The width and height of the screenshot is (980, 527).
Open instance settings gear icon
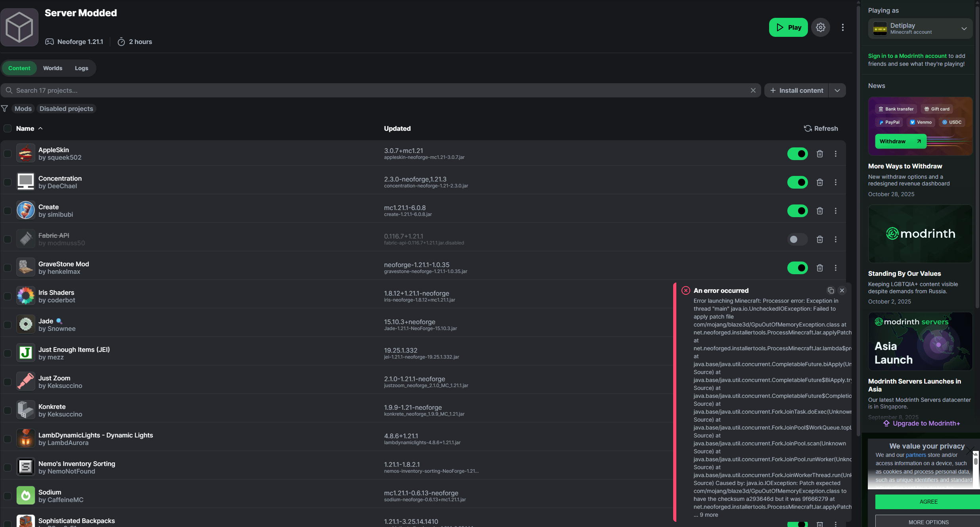coord(820,27)
